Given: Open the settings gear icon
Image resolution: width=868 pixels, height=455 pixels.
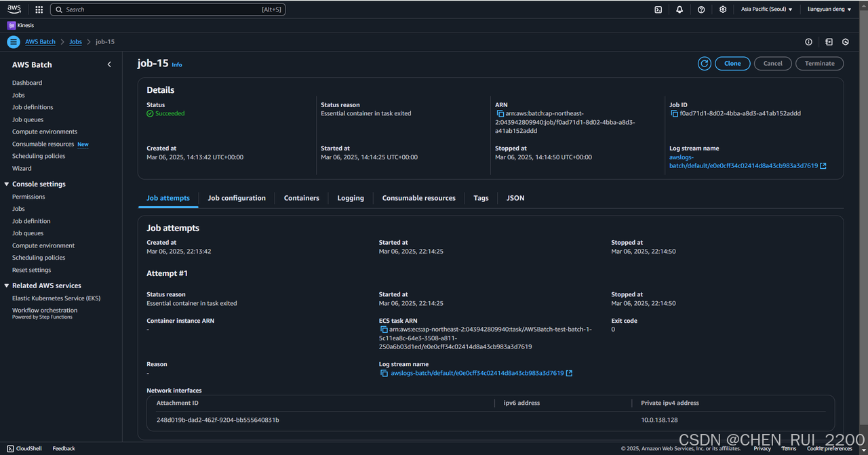Looking at the screenshot, I should (x=723, y=9).
